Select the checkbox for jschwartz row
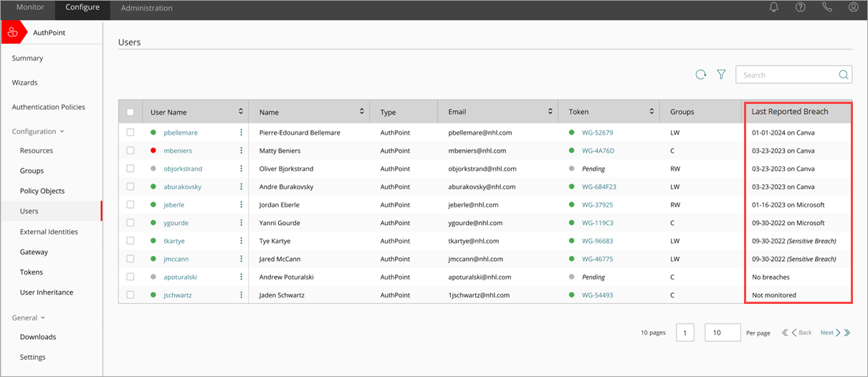This screenshot has height=377, width=868. point(130,295)
